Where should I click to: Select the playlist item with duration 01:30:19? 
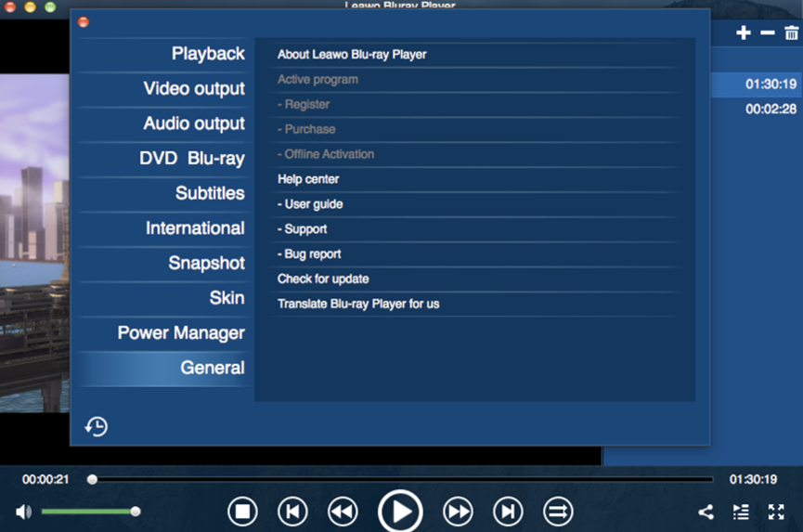[x=757, y=84]
